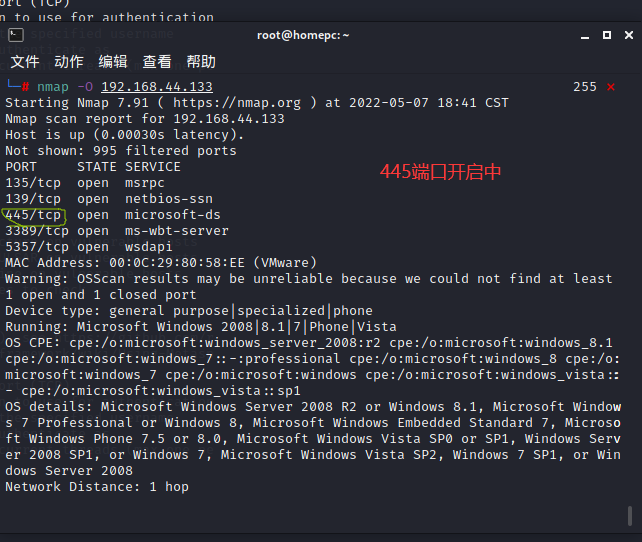
Task: Open the 编辑 menu
Action: pos(113,62)
